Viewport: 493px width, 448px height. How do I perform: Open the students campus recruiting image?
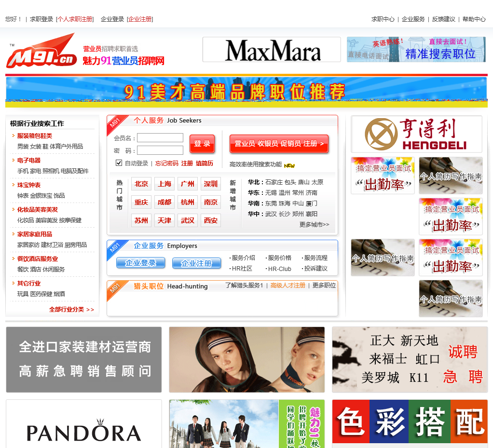click(247, 424)
